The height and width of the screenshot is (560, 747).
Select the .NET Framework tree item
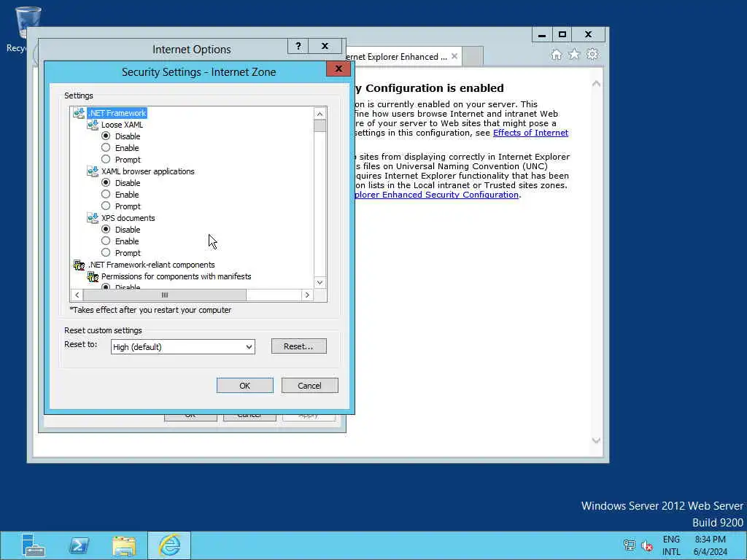coord(117,113)
